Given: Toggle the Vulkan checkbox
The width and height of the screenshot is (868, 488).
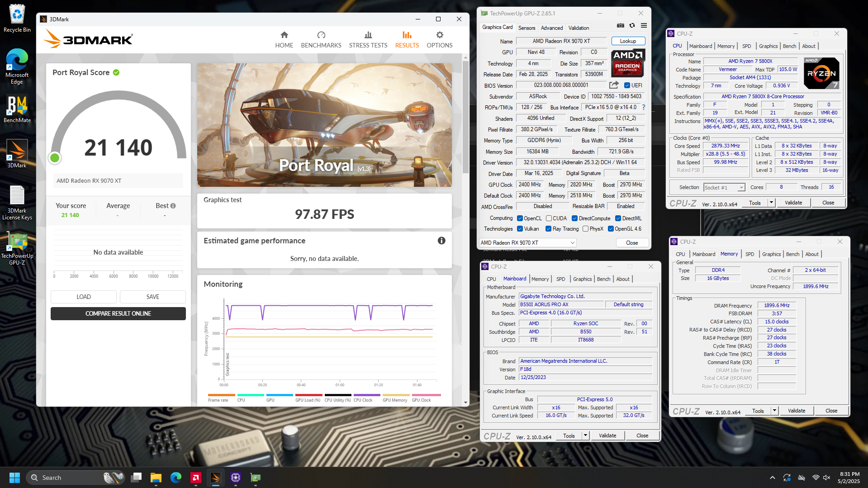Looking at the screenshot, I should coord(520,229).
